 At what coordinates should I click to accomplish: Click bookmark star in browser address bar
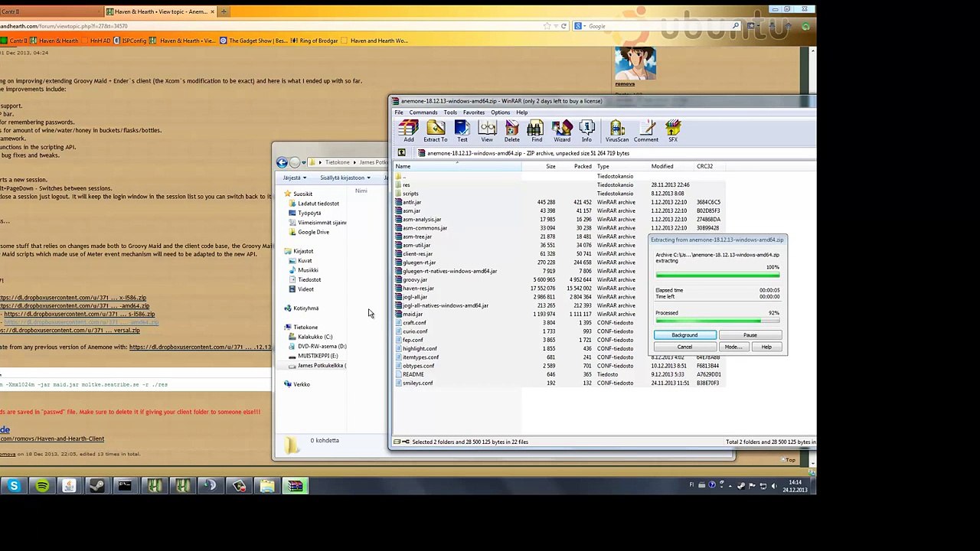[547, 26]
